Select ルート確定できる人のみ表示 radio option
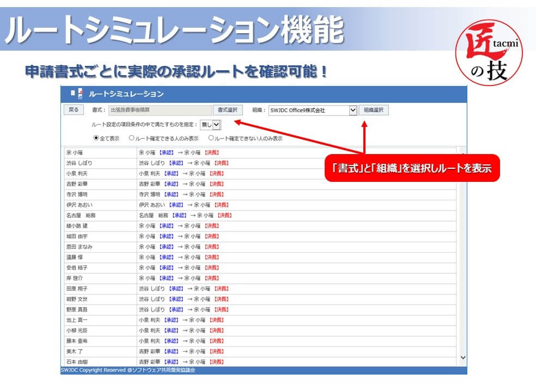This screenshot has height=392, width=536. (132, 138)
